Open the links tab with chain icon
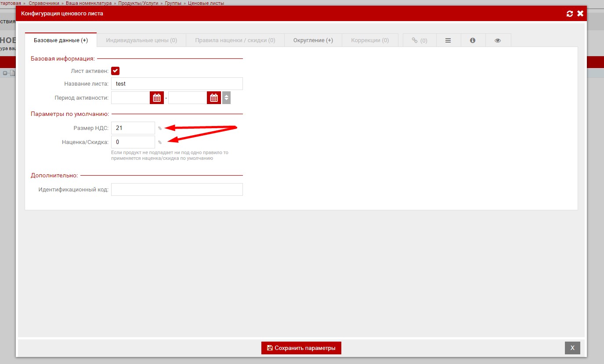 click(419, 40)
